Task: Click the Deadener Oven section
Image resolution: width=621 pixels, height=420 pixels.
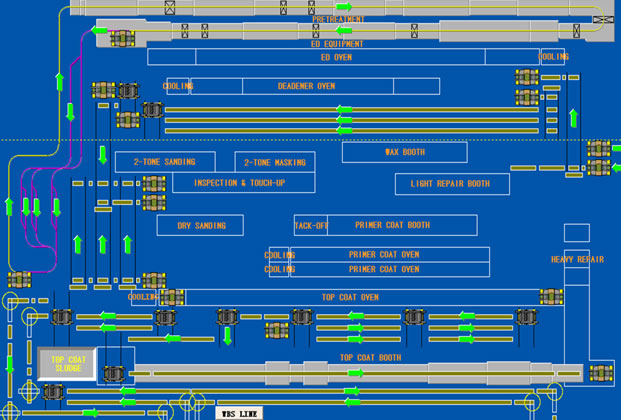Action: [x=305, y=86]
